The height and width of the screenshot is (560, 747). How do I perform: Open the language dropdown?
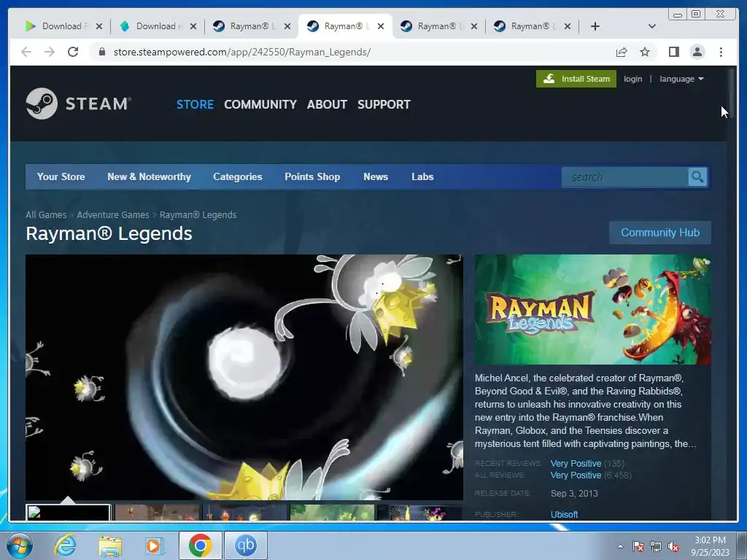[681, 79]
